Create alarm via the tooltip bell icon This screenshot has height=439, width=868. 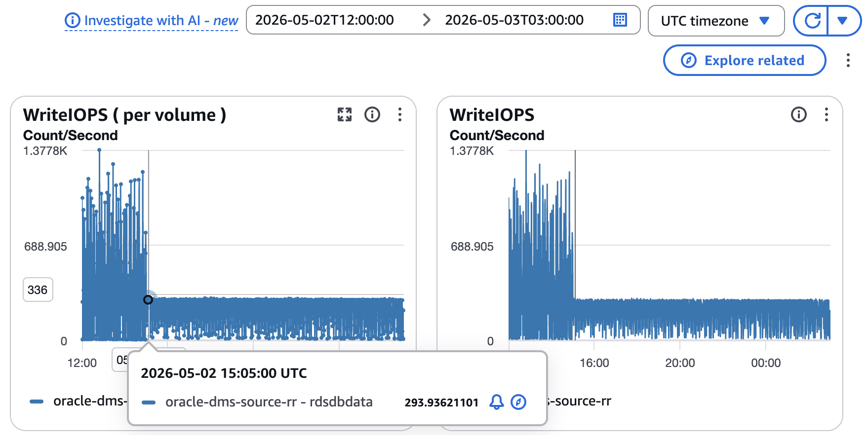[497, 402]
